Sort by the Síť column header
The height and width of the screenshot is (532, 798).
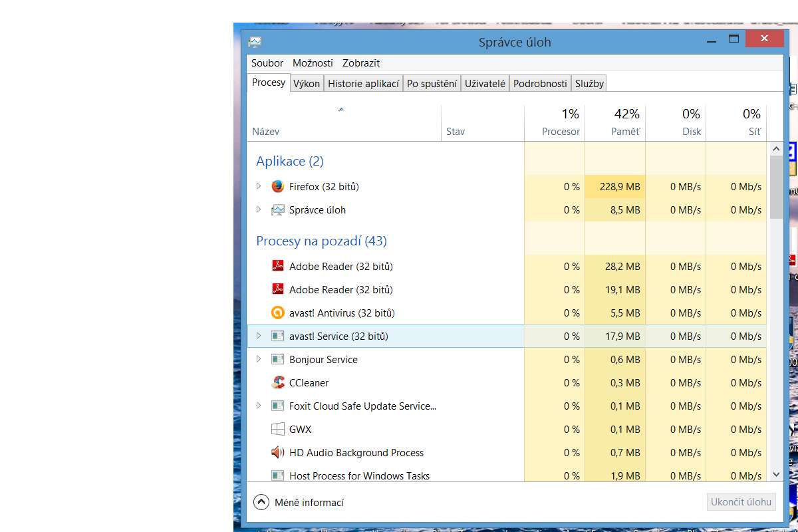(736, 123)
